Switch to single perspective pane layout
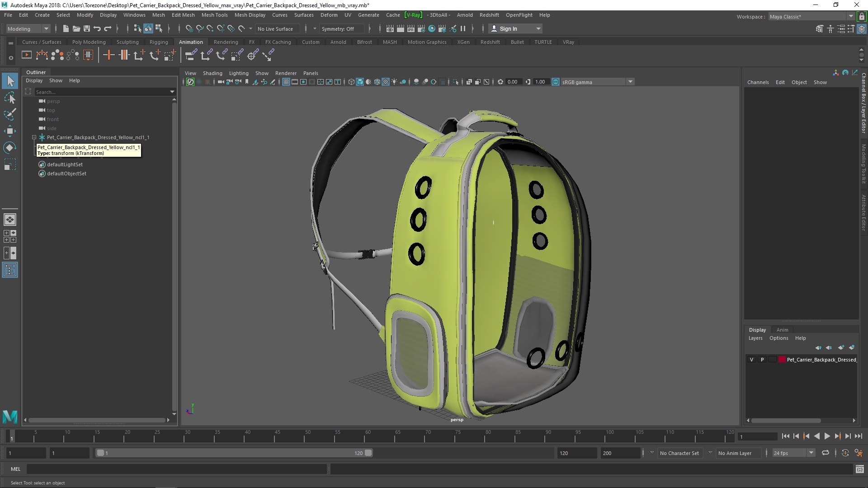The width and height of the screenshot is (868, 488). point(10,220)
